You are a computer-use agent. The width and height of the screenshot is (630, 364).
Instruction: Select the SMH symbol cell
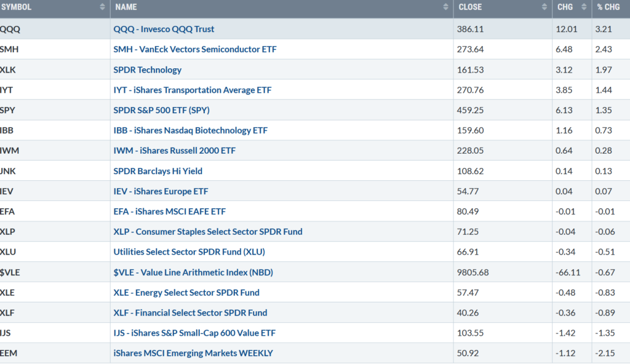55,49
